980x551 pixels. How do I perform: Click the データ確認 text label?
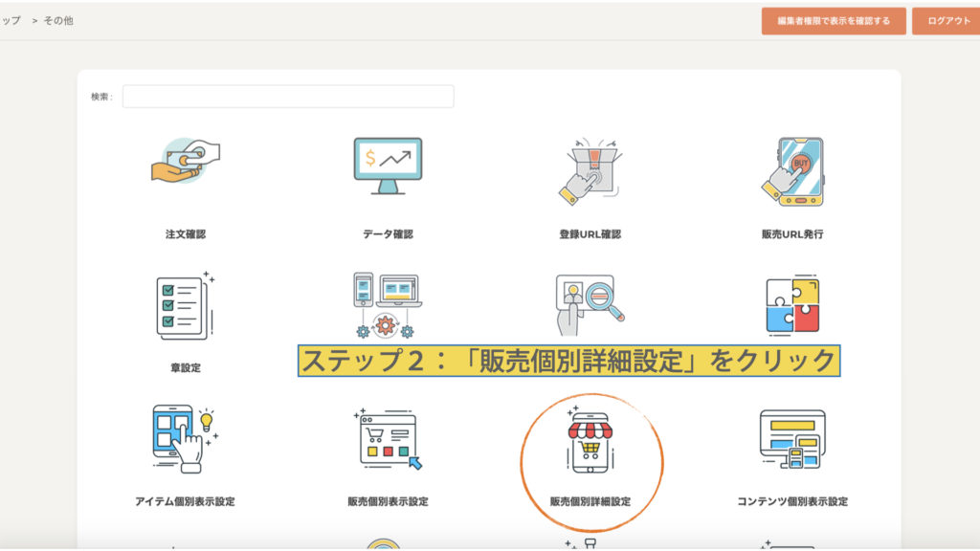[x=388, y=234]
